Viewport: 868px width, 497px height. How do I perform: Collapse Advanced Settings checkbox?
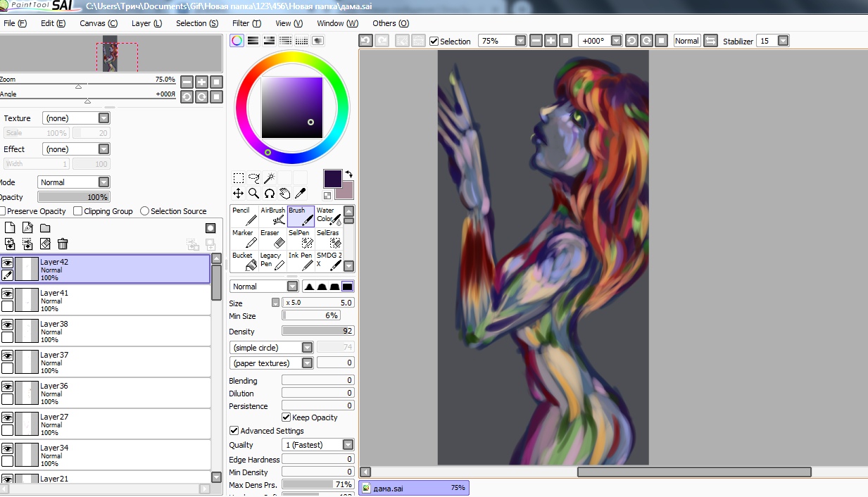234,431
